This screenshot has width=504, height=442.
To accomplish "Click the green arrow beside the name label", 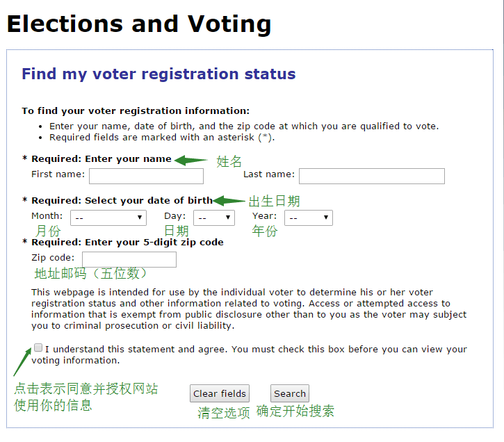I will tap(191, 160).
